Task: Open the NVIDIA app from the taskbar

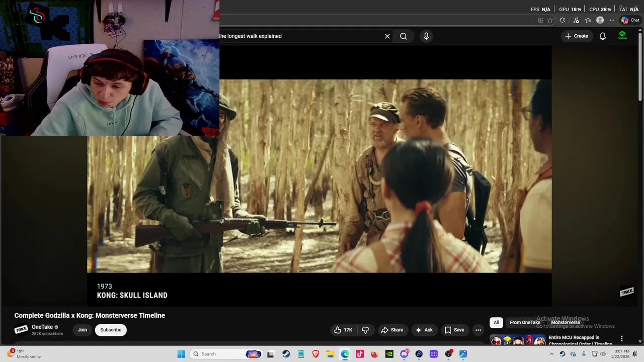Action: [389, 354]
